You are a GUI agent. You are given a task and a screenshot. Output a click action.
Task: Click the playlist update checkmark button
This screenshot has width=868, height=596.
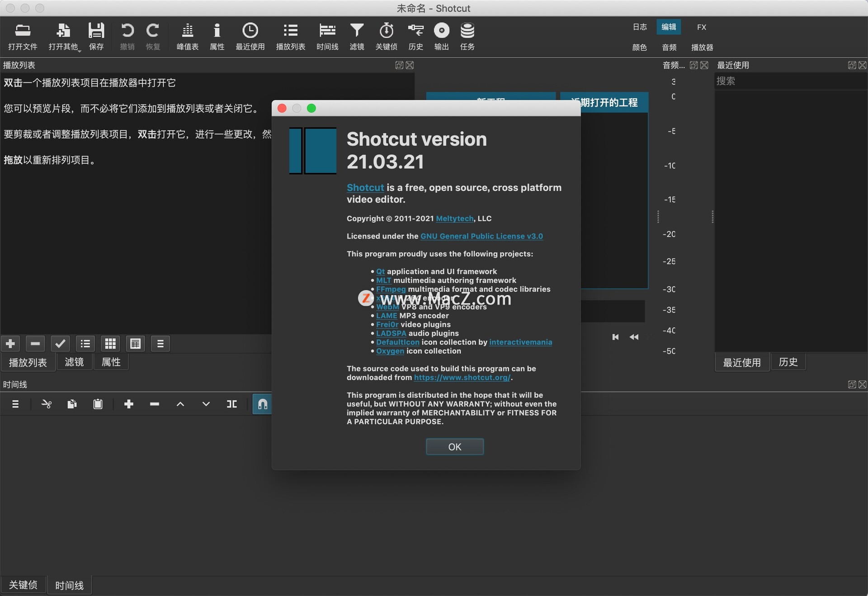[x=60, y=344]
